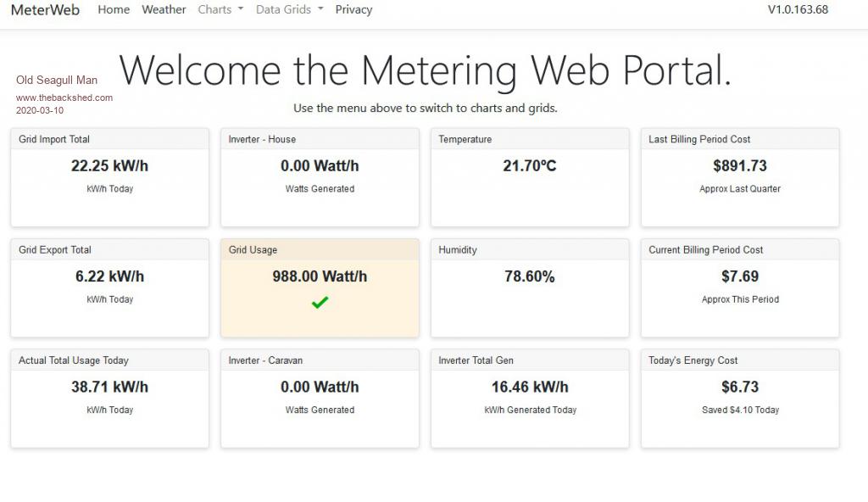Open the Privacy link
The image size is (868, 502).
(353, 10)
